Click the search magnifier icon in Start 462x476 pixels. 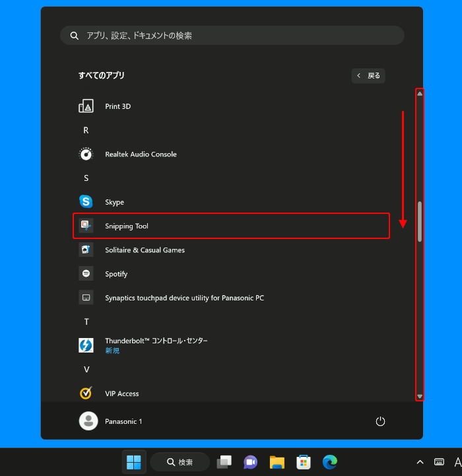click(x=74, y=36)
